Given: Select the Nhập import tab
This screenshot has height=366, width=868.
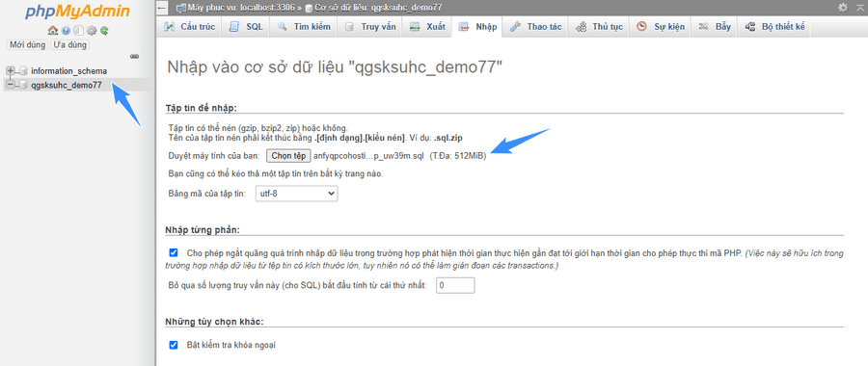Looking at the screenshot, I should coord(477,27).
